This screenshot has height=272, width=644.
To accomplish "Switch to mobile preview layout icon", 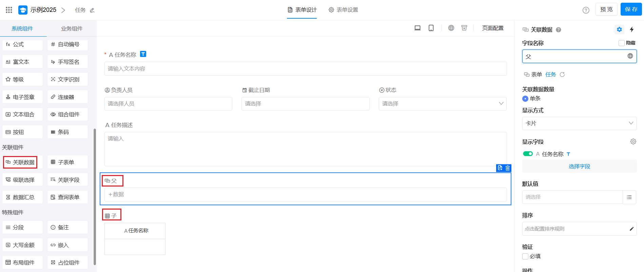I will click(431, 28).
